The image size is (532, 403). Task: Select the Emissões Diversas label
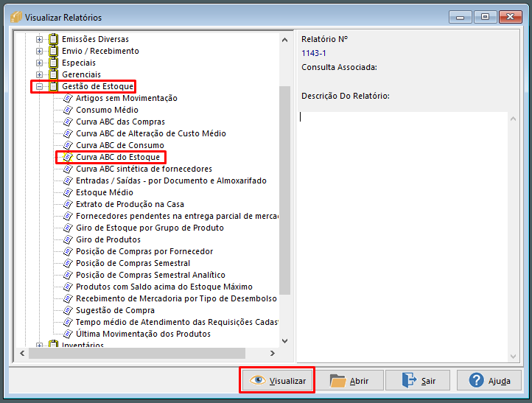click(x=95, y=39)
